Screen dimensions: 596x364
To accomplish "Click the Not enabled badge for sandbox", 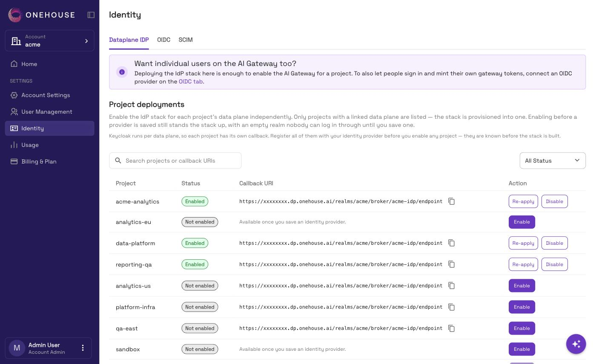I will coord(200,349).
